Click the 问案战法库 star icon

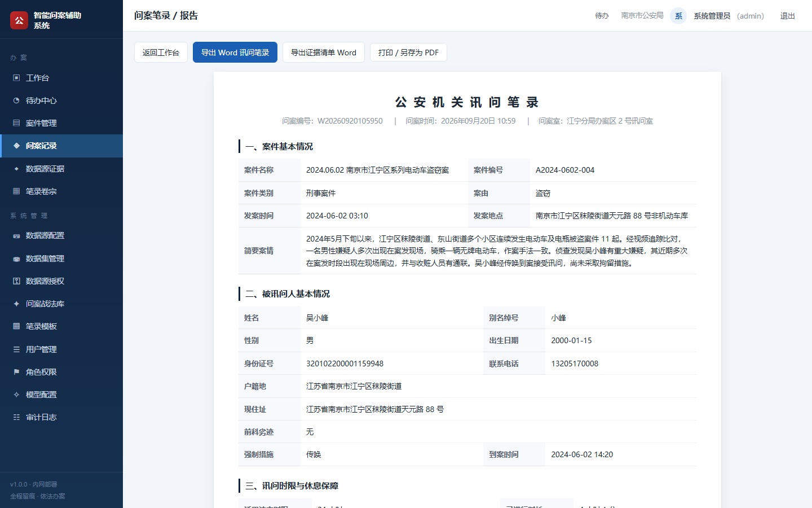[16, 304]
